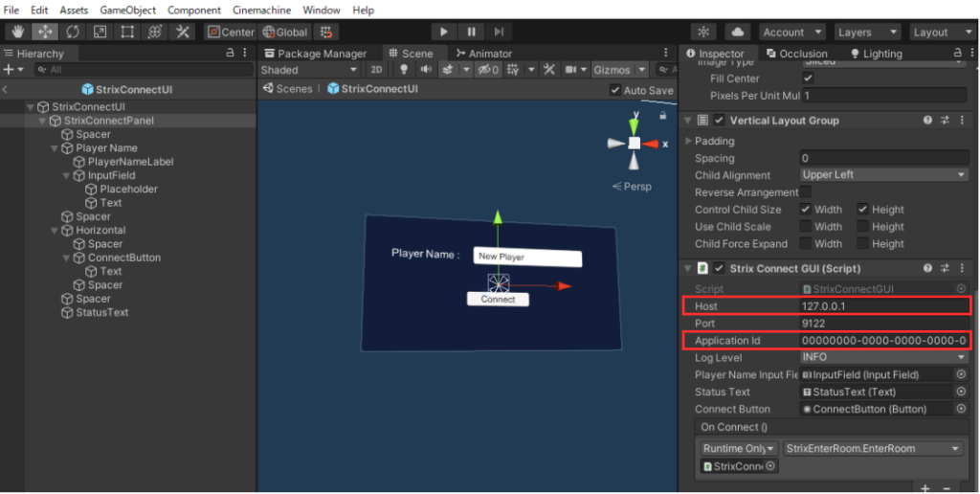Viewport: 980px width, 494px height.
Task: Collapse the InputField tree node
Action: pos(66,176)
